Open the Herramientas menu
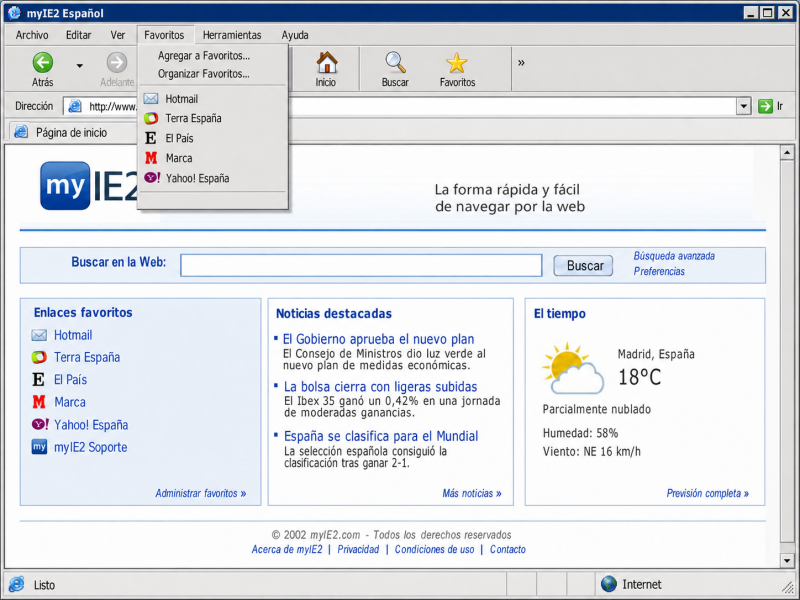800x600 pixels. [232, 35]
